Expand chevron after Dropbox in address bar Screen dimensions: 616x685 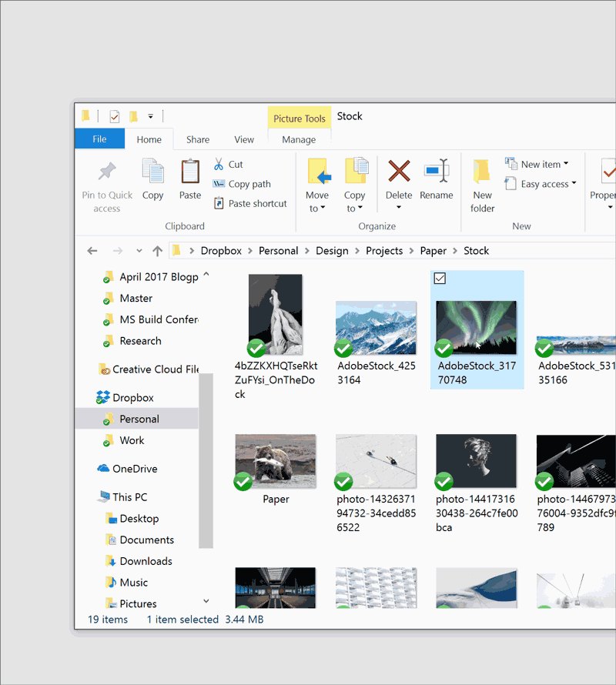tap(250, 251)
